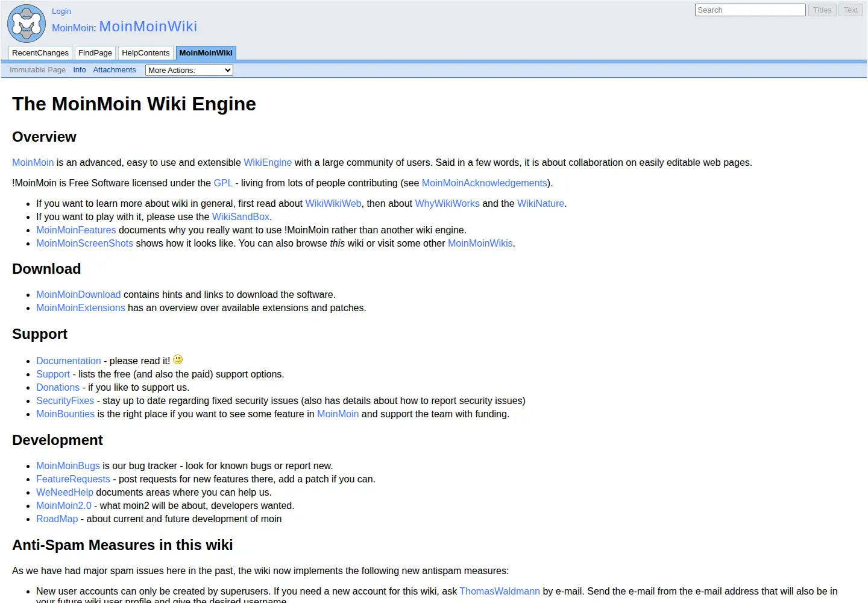
Task: Open the More Actions dropdown
Action: [x=189, y=70]
